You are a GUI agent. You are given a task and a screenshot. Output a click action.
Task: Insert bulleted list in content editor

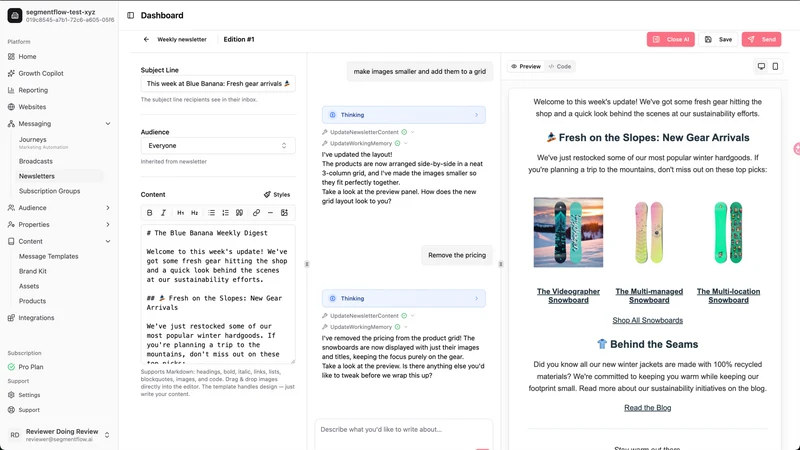(211, 213)
